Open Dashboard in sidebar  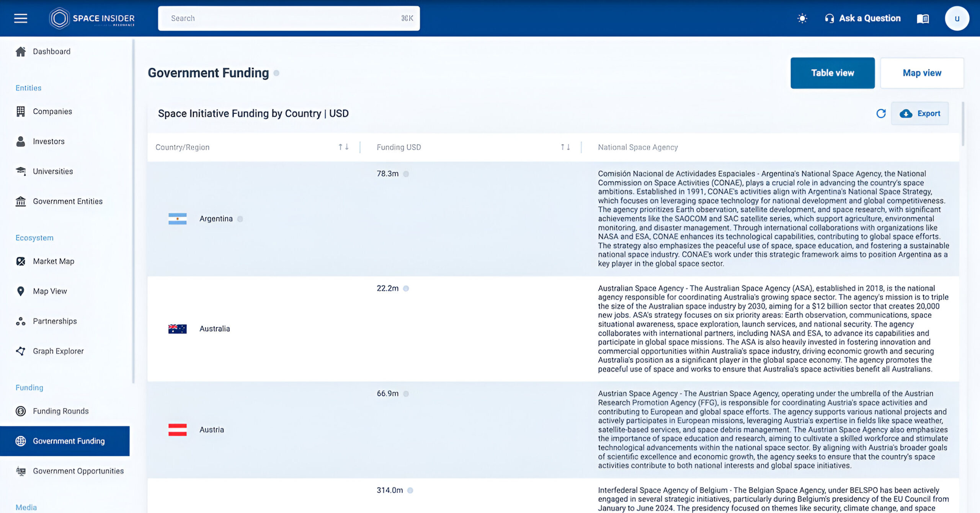point(52,51)
